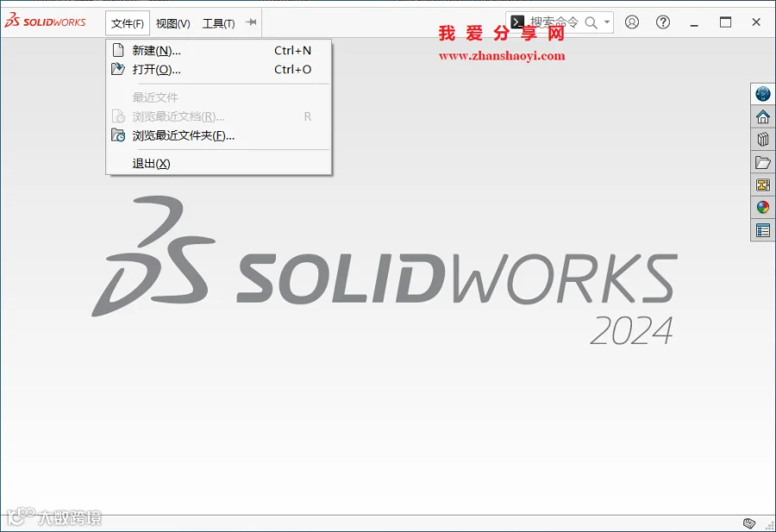
Task: Open File Explorer folder icon in task pane
Action: pos(763,162)
